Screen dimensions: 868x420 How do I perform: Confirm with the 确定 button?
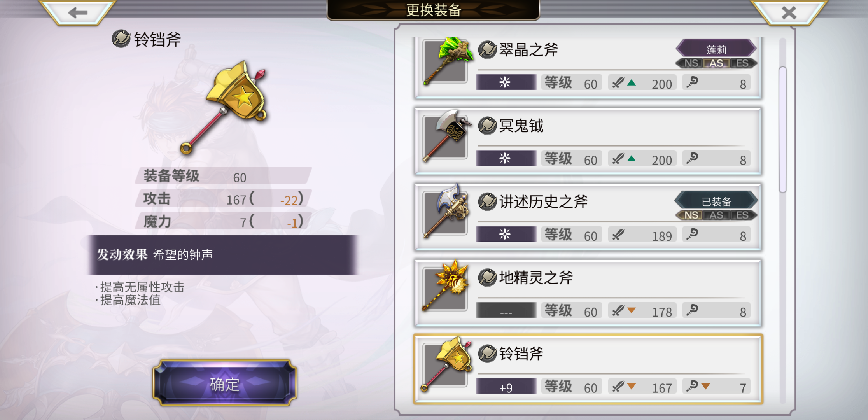pos(225,384)
